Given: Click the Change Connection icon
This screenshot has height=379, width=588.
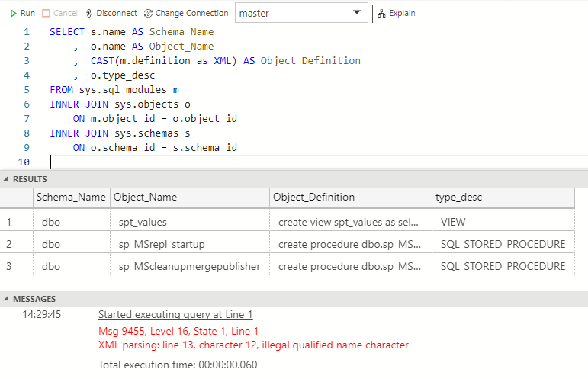Looking at the screenshot, I should tap(148, 13).
